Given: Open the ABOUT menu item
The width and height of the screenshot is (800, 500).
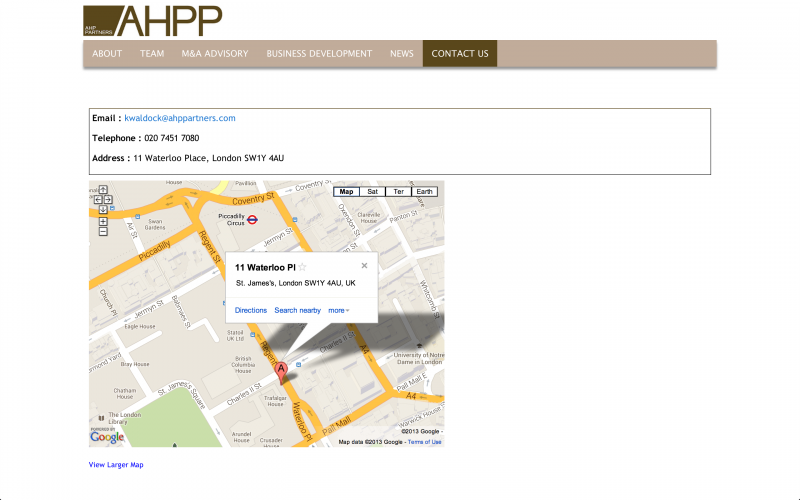Looking at the screenshot, I should (107, 54).
